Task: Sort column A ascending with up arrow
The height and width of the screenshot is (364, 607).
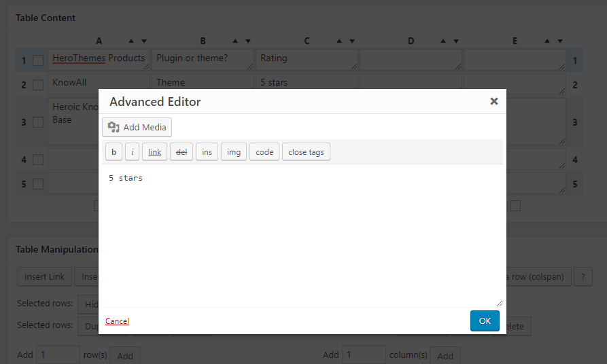Action: [131, 41]
